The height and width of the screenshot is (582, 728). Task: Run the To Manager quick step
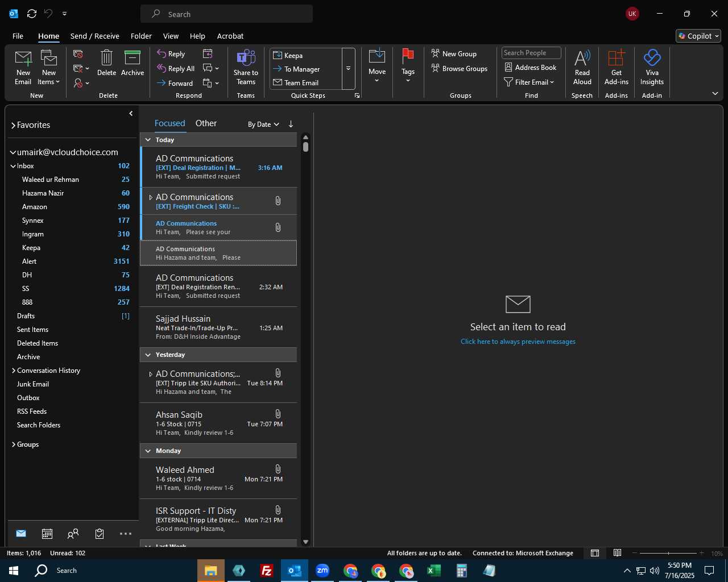307,69
